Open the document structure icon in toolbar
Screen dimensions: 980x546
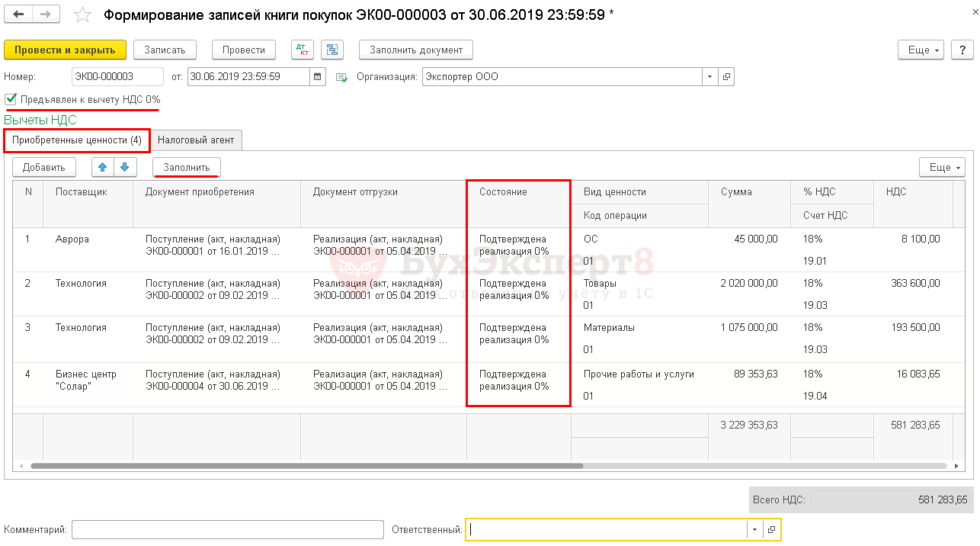point(331,50)
